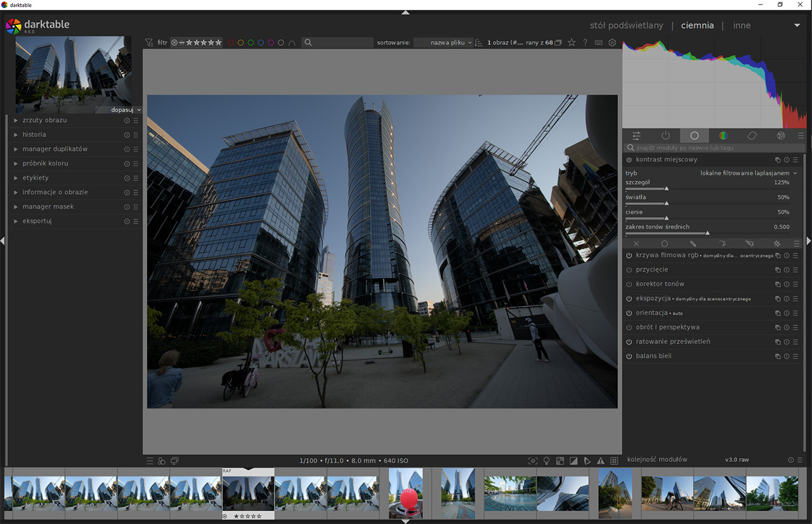Expand the eksportuj module
The image size is (812, 524).
(x=37, y=221)
